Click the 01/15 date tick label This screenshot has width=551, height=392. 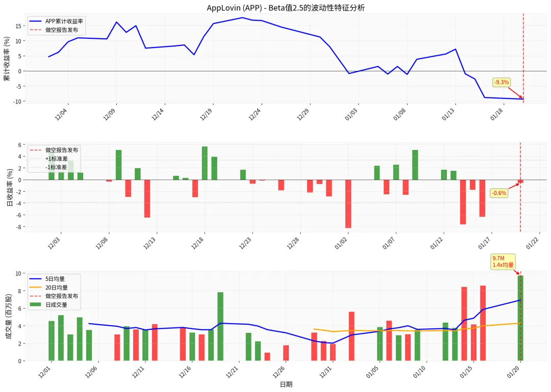click(x=466, y=372)
